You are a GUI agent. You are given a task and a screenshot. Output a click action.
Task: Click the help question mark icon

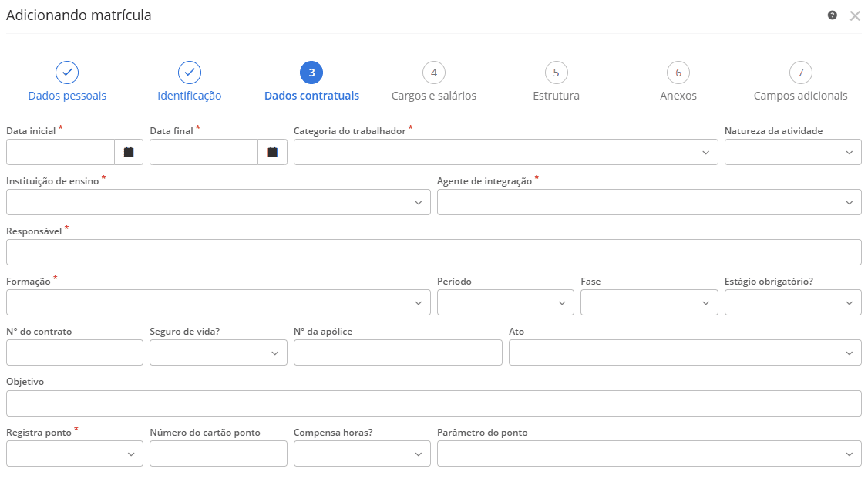point(832,15)
